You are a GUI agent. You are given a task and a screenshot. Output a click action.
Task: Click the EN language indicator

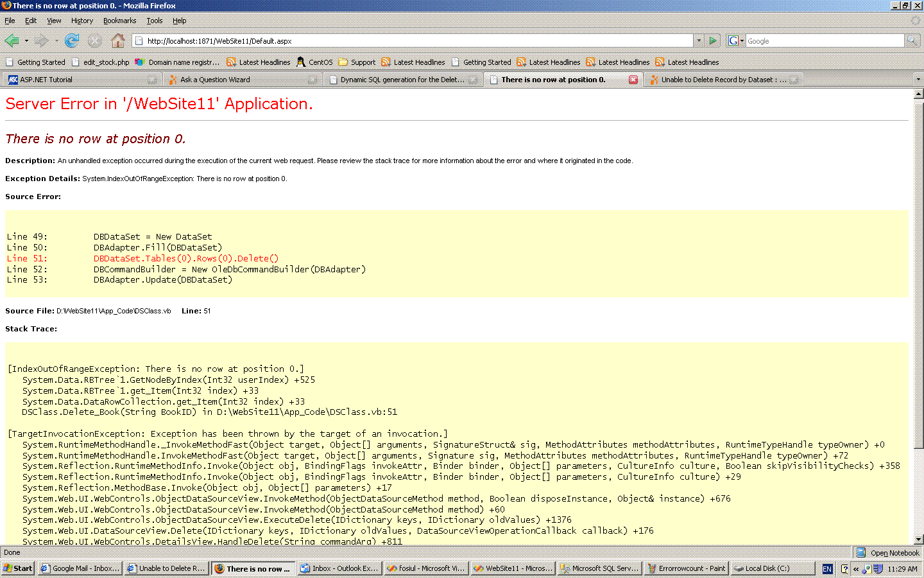click(827, 569)
